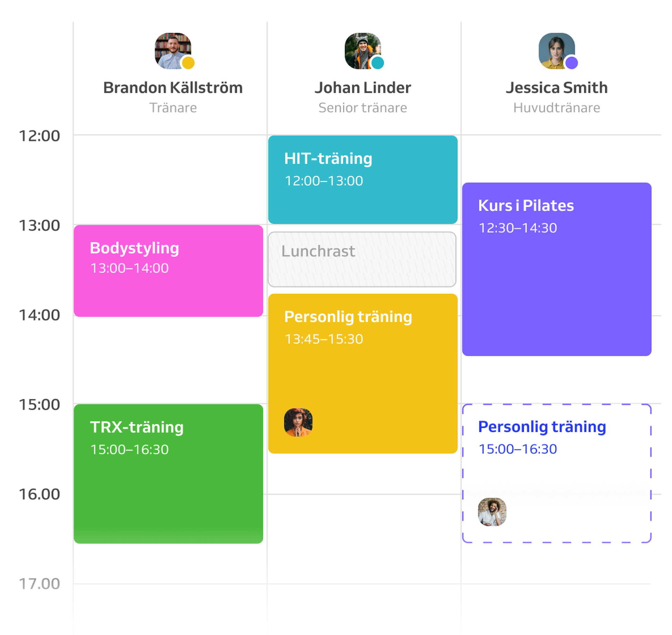Screen dimensions: 672x635
Task: Click teal status dot on Johan's avatar
Action: (378, 63)
